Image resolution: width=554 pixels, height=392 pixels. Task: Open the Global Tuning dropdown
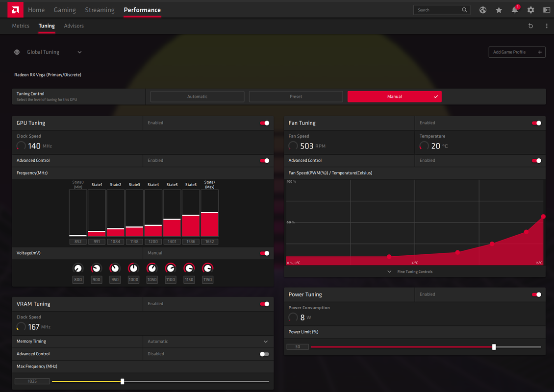tap(48, 52)
